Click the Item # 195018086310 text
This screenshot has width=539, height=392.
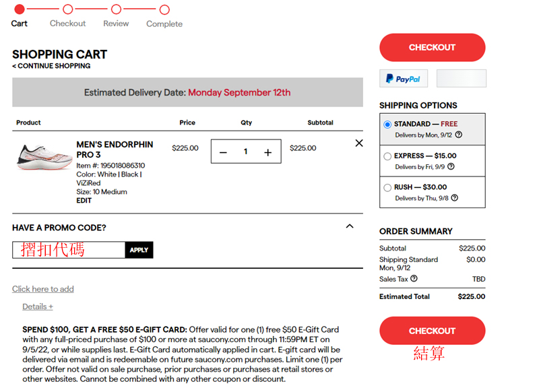(110, 166)
